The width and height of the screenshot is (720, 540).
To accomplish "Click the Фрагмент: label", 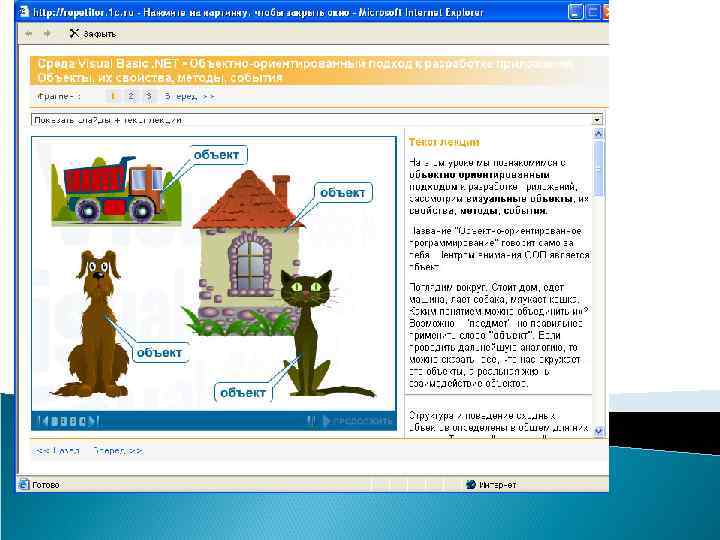I will click(x=59, y=96).
